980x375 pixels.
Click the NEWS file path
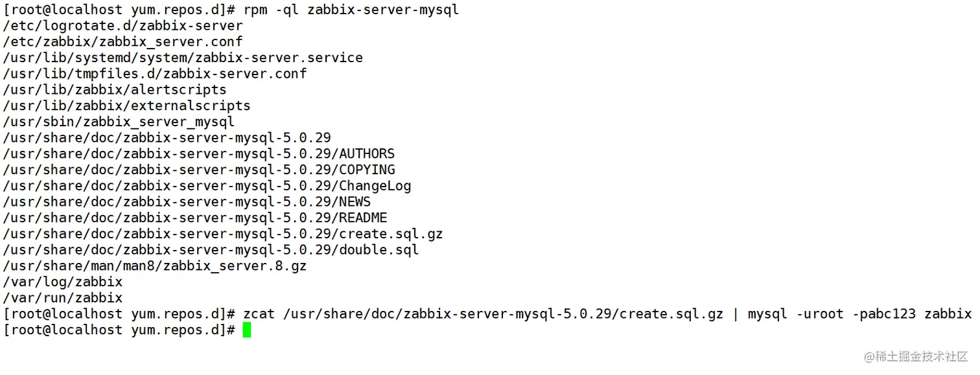click(x=187, y=202)
